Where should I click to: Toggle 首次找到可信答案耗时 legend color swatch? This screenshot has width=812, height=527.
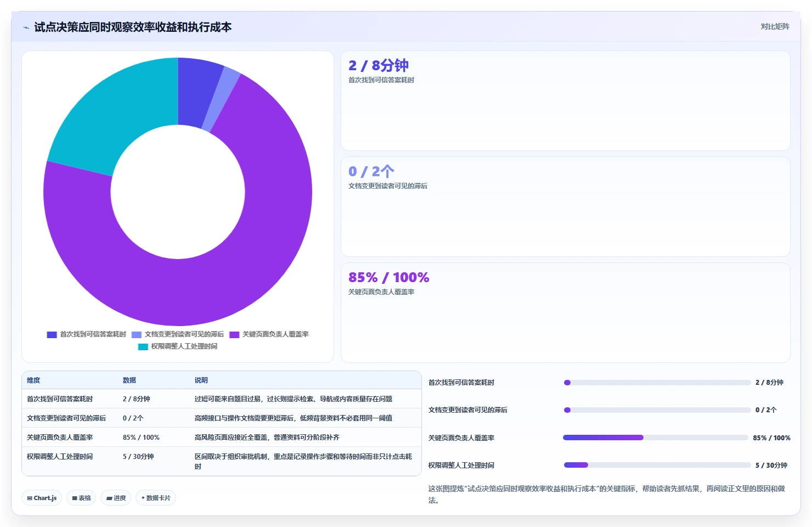click(52, 334)
